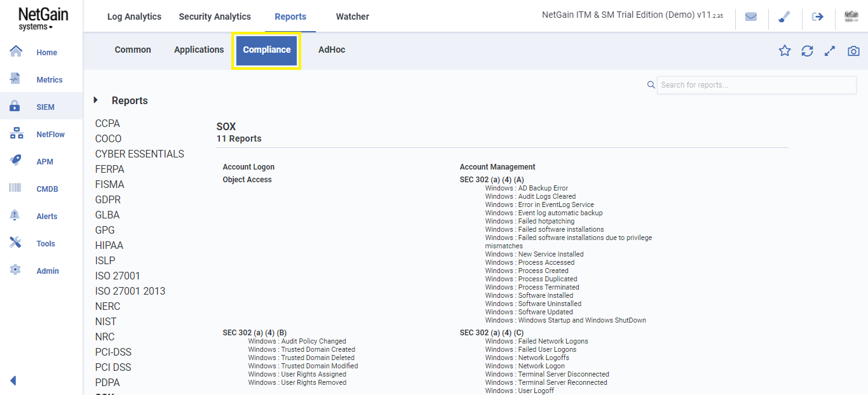Viewport: 868px width, 395px height.
Task: Open Windows : Audit Policy Changed report
Action: click(x=297, y=341)
